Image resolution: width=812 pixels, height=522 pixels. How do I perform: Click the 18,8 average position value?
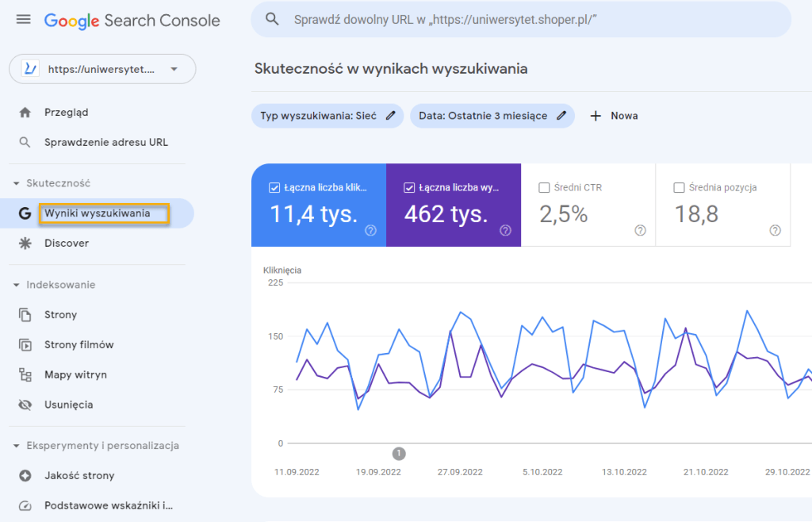(x=696, y=214)
